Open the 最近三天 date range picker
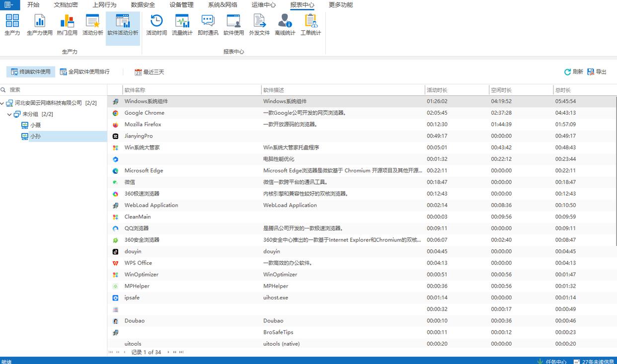Image resolution: width=617 pixels, height=364 pixels. click(x=150, y=73)
